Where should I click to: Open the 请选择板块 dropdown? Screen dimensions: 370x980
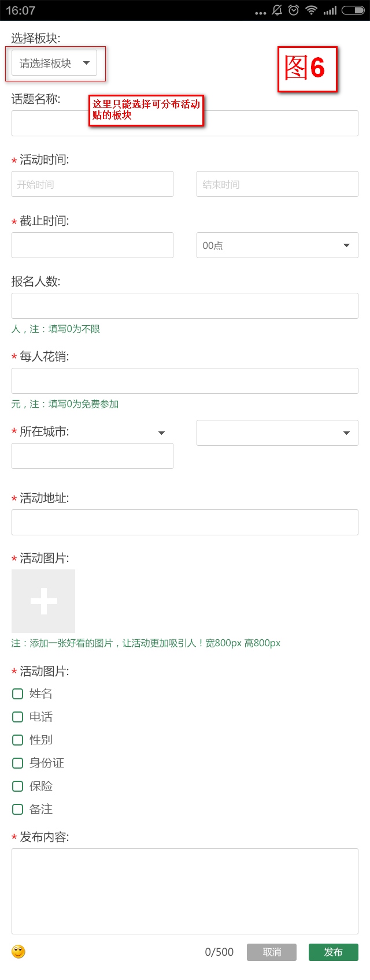pos(54,63)
